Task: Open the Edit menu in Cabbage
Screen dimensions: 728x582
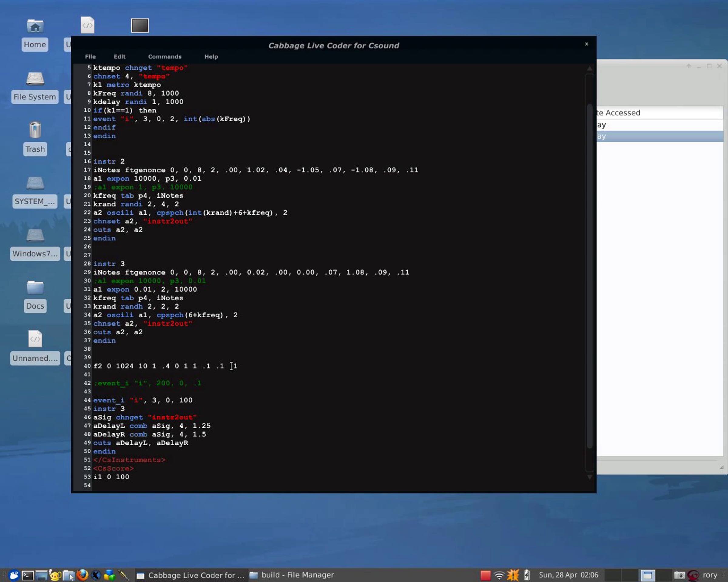Action: 120,57
